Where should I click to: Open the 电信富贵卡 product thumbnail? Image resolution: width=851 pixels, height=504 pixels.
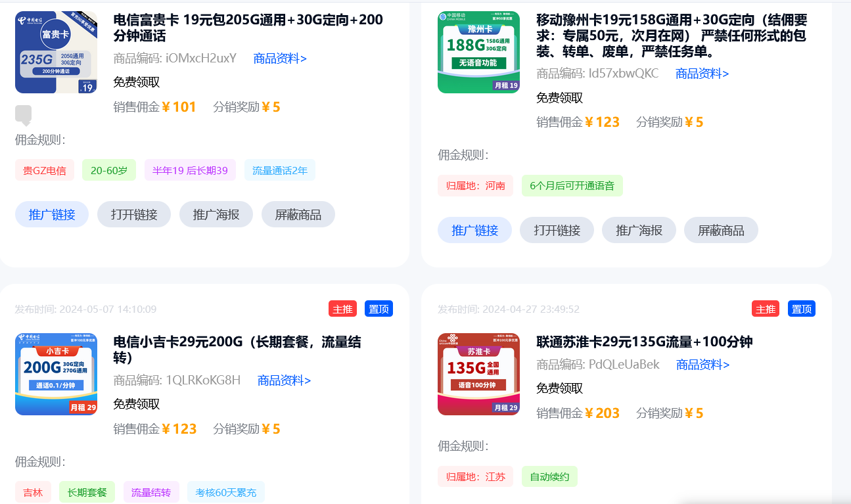56,53
